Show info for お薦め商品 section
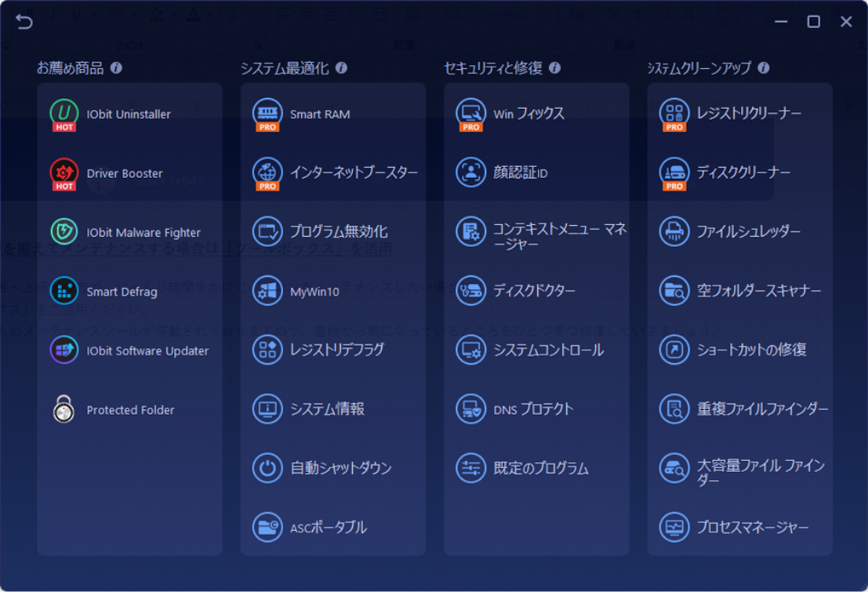868x592 pixels. tap(116, 67)
